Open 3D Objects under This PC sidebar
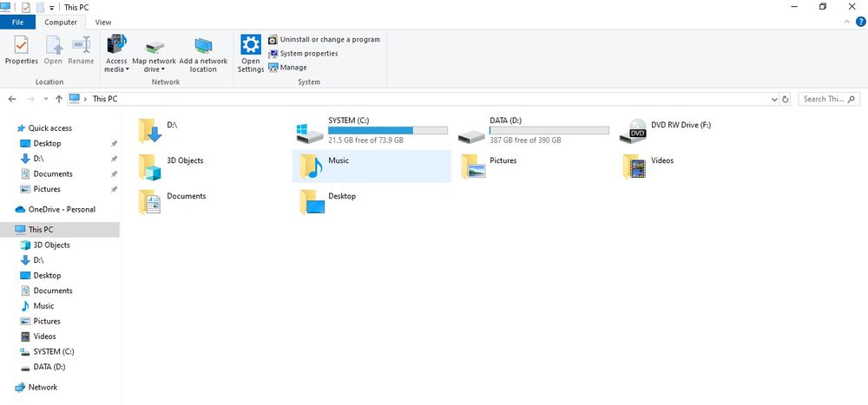868x405 pixels. pos(51,245)
